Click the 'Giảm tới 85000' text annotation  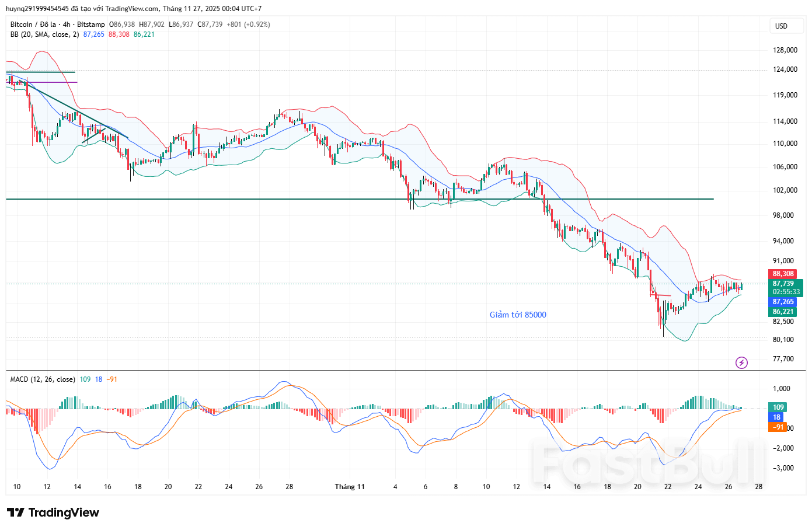(x=518, y=315)
